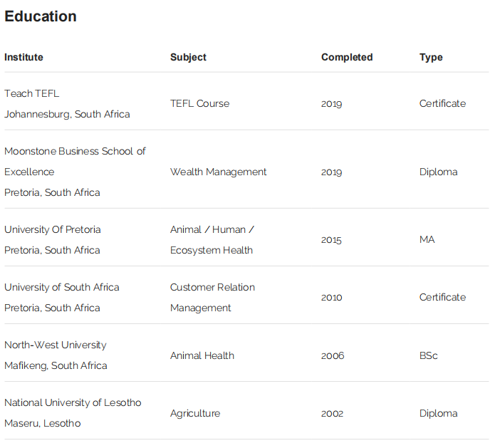Click Animal / Human / Ecosystem Health
This screenshot has height=448, width=495.
[x=212, y=240]
